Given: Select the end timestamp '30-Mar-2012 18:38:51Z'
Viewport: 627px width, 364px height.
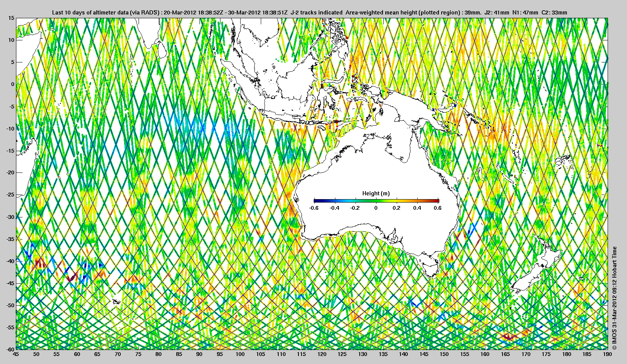Looking at the screenshot, I should (258, 13).
